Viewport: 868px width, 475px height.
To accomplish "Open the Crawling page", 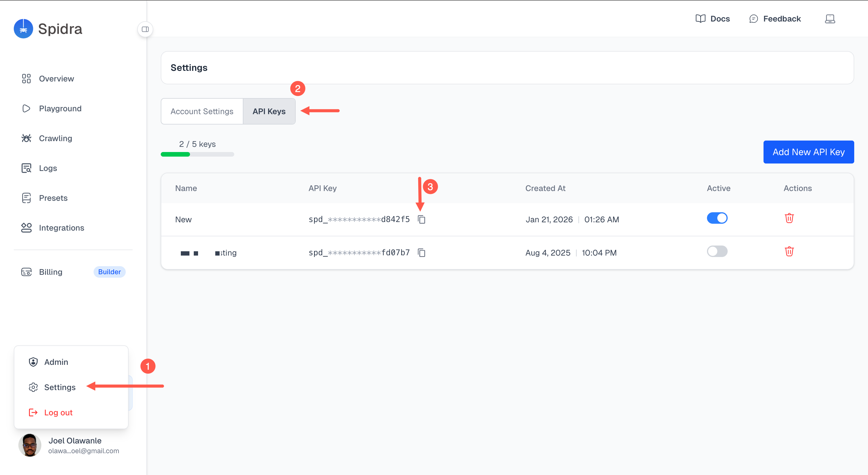I will click(55, 138).
